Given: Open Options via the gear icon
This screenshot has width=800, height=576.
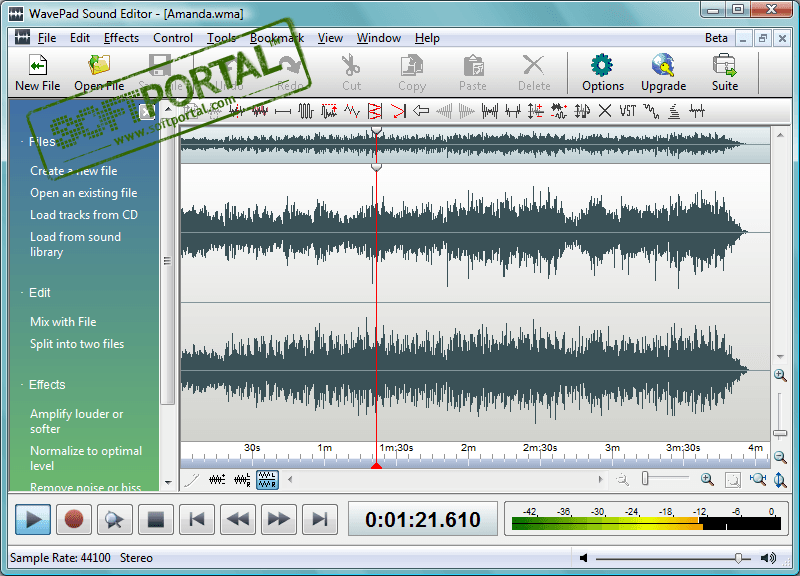Looking at the screenshot, I should [x=603, y=65].
